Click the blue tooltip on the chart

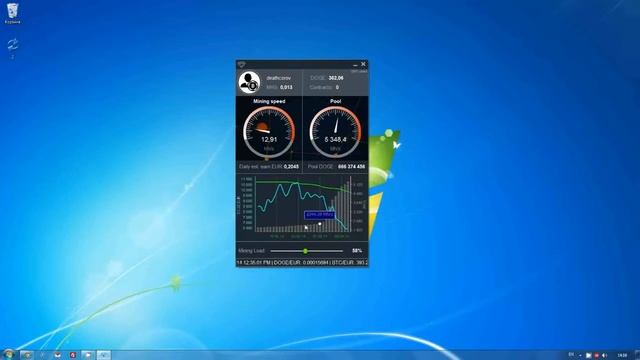coord(320,215)
